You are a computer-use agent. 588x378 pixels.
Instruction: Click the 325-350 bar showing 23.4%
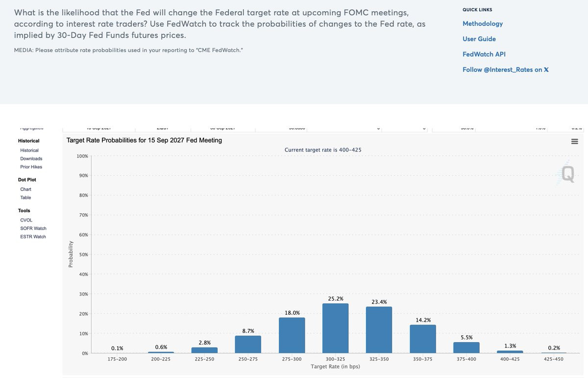pos(379,330)
